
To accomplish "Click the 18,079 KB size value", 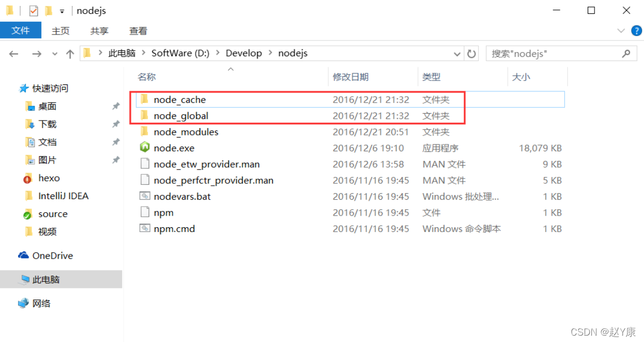I will tap(540, 148).
